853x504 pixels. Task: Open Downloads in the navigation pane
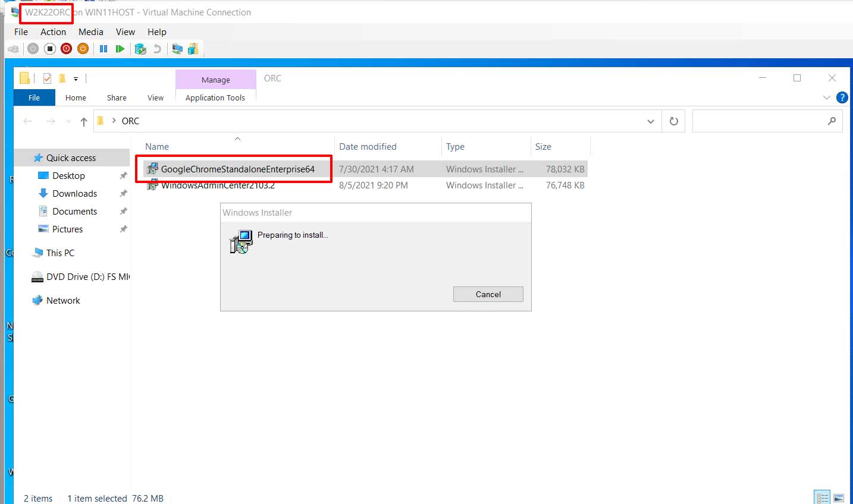pos(74,193)
